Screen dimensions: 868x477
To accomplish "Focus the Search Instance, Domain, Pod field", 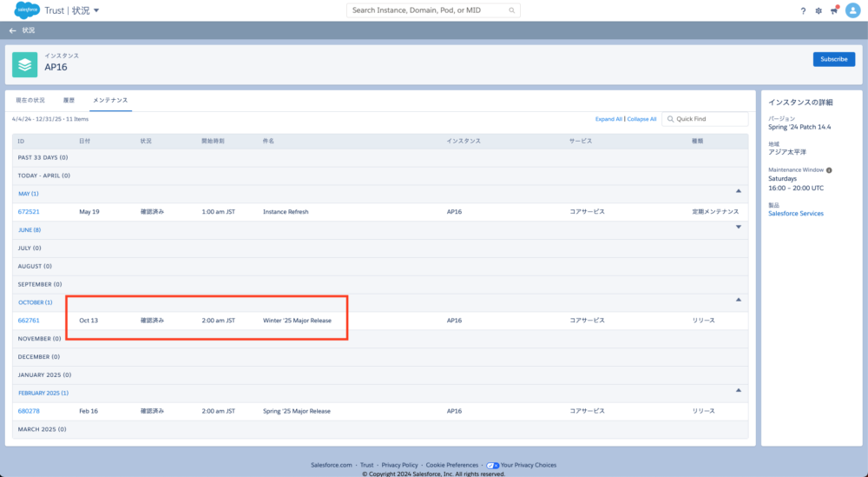I will pyautogui.click(x=433, y=10).
